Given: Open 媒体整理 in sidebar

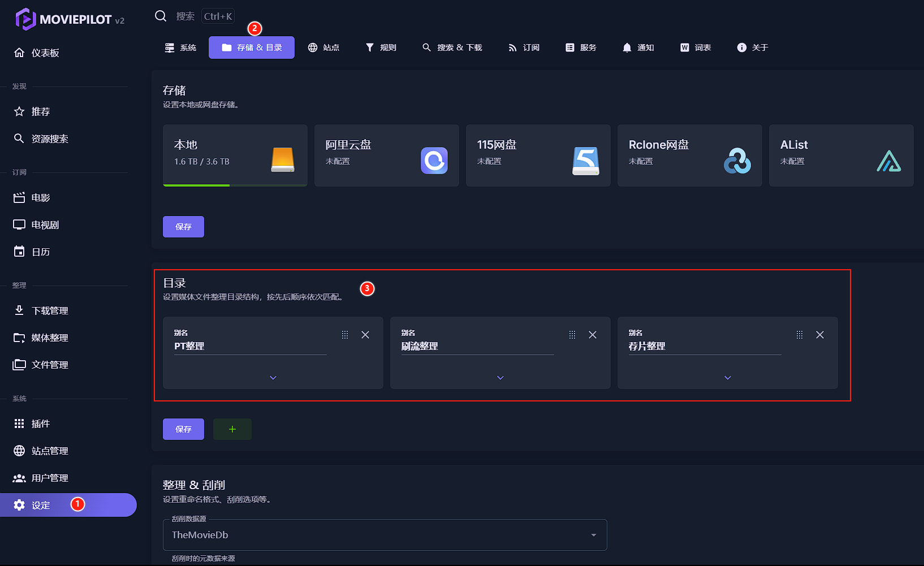Looking at the screenshot, I should [68, 338].
